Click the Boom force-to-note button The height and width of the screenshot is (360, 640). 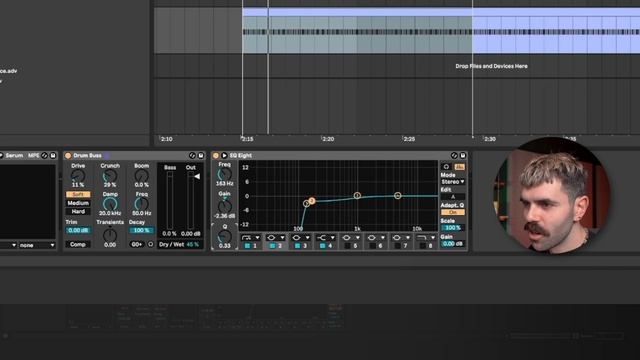(x=137, y=244)
